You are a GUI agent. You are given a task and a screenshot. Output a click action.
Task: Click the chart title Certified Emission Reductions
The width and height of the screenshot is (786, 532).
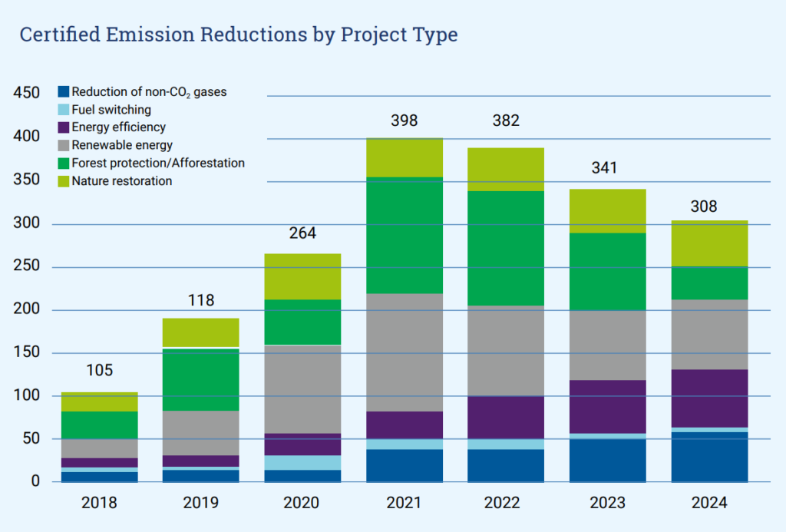[238, 35]
